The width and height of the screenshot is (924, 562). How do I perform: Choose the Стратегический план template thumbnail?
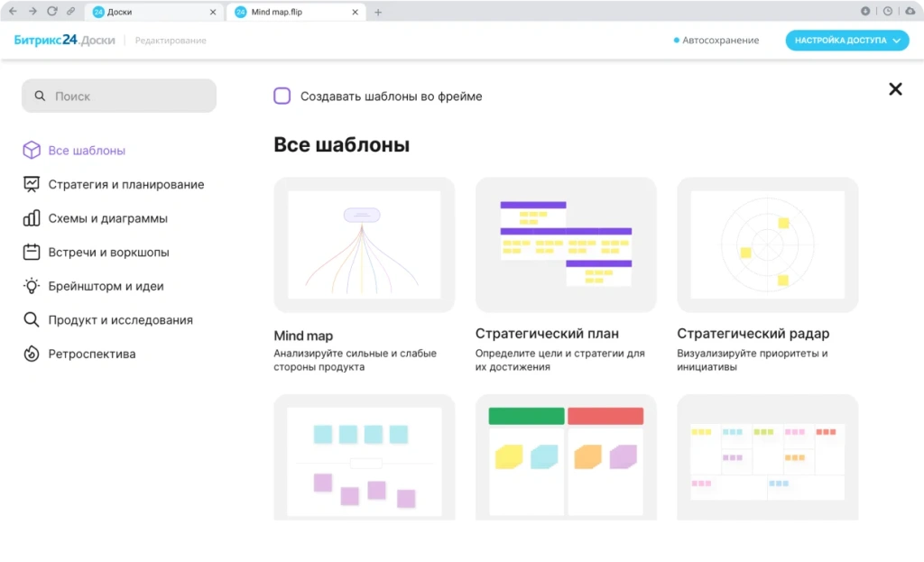(x=566, y=244)
